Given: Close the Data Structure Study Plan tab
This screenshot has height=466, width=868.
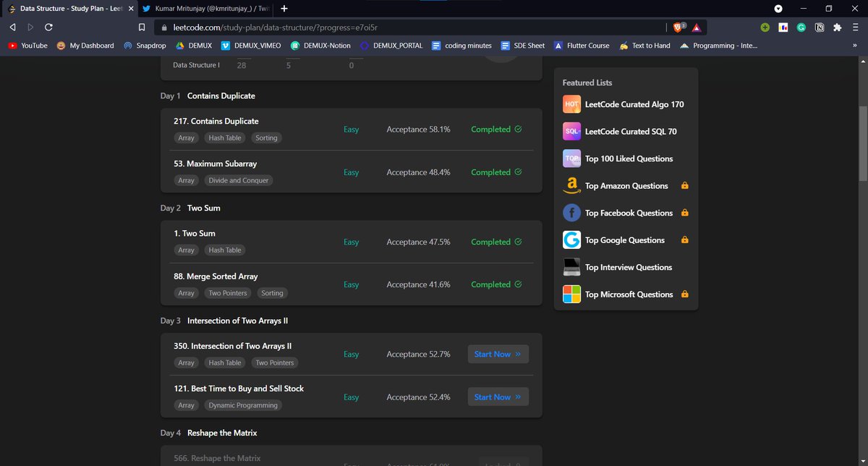Looking at the screenshot, I should 131,9.
